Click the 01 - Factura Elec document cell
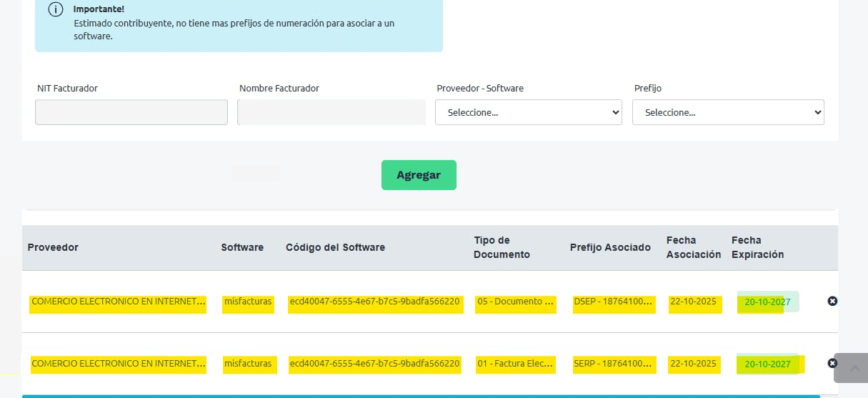The width and height of the screenshot is (868, 398). (516, 364)
